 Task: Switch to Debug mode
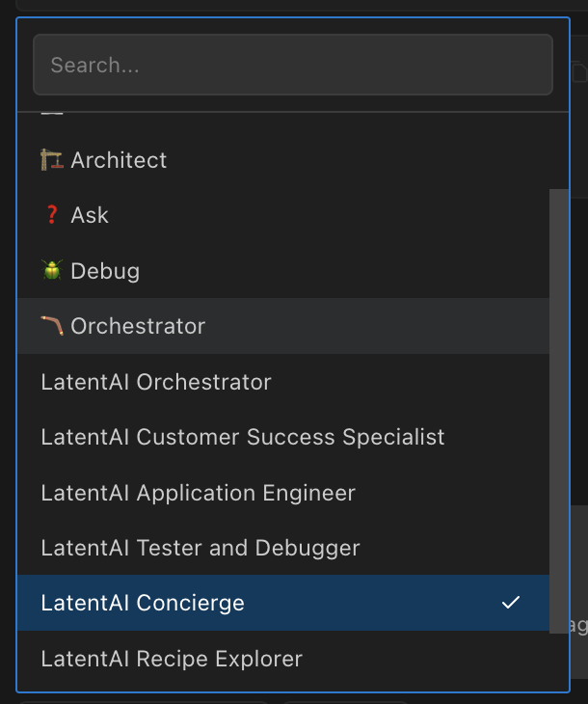[283, 271]
